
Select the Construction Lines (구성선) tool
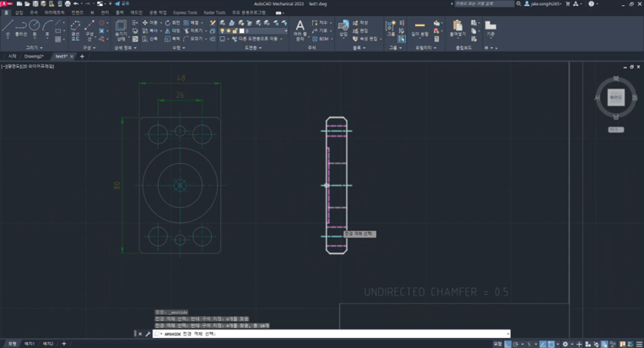(89, 30)
